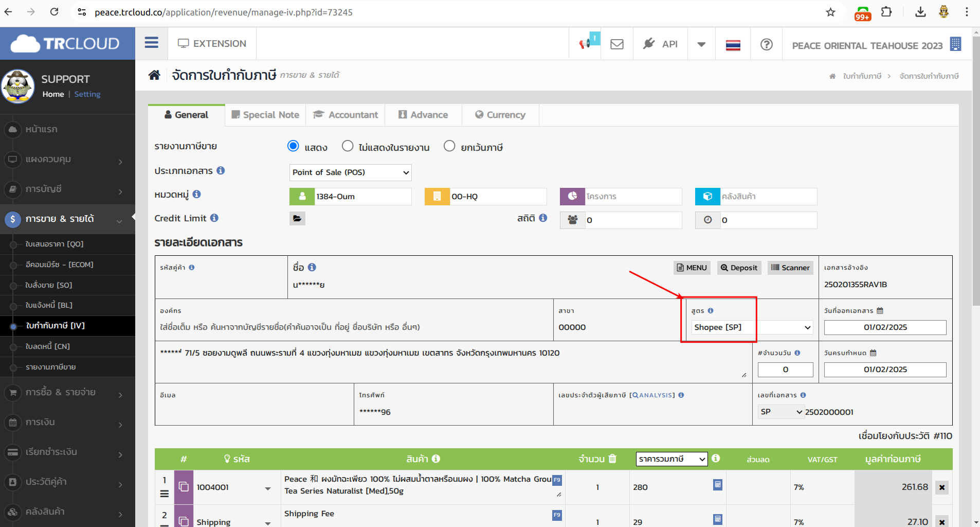Open ราคารวมภาษี price type dropdown
Image resolution: width=980 pixels, height=527 pixels.
[672, 459]
